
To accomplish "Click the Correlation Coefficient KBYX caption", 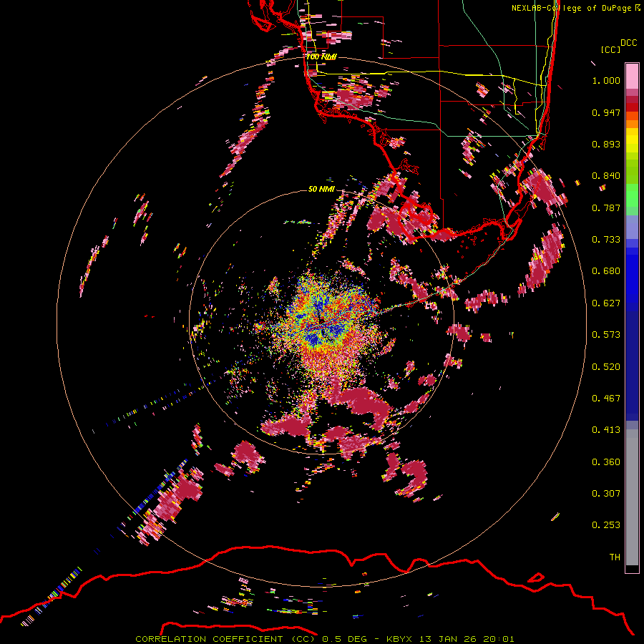I will (325, 639).
